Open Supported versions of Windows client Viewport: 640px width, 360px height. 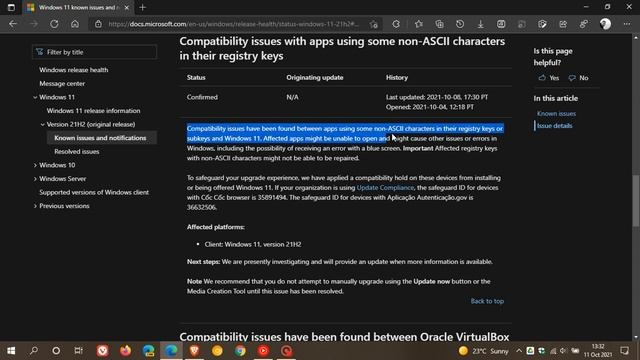click(x=94, y=192)
